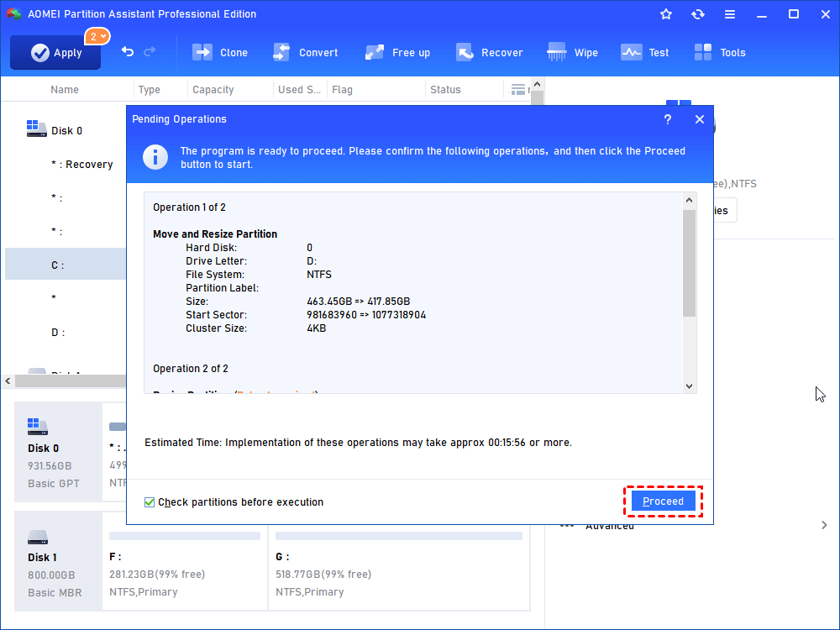Click the 'Move and Resize Partition' heading

point(215,234)
